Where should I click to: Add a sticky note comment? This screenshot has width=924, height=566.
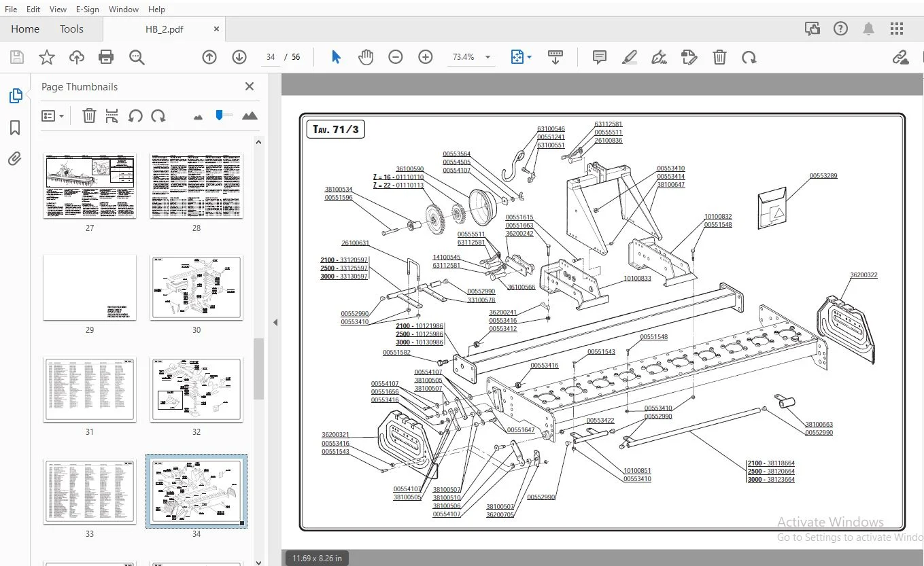coord(600,57)
